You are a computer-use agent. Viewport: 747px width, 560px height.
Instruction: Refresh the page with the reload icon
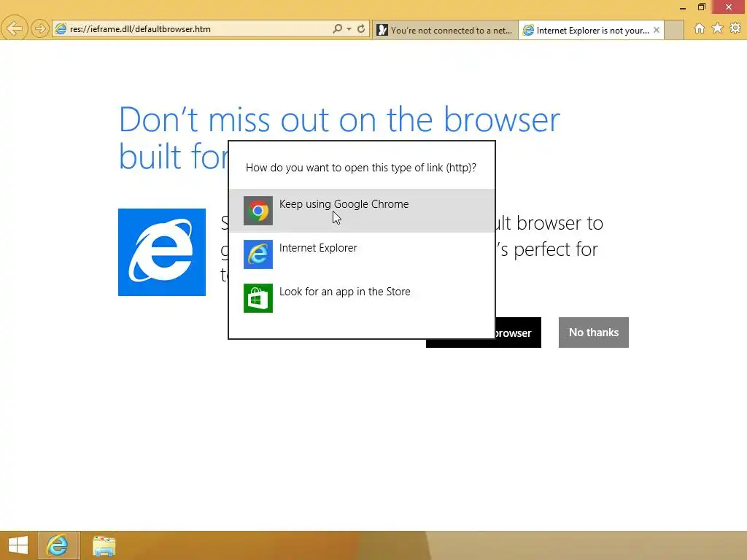pyautogui.click(x=361, y=28)
